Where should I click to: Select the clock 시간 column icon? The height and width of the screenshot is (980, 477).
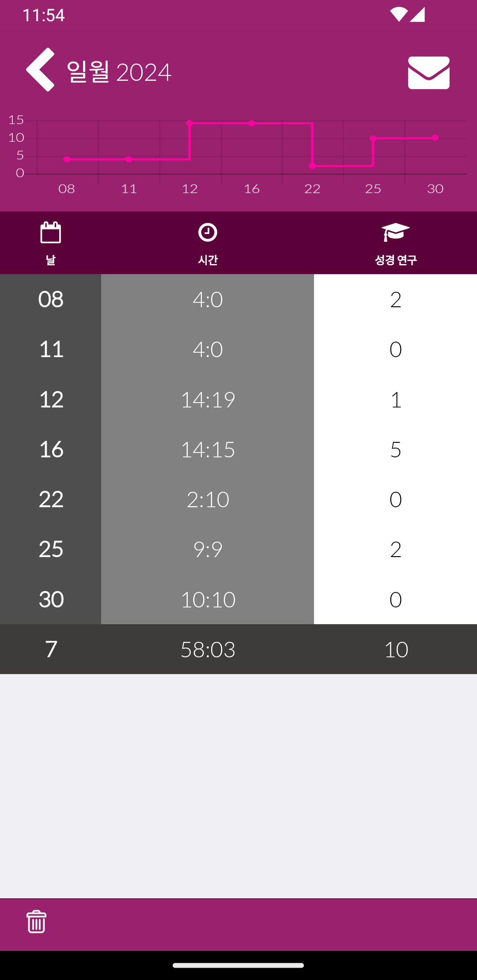point(208,232)
